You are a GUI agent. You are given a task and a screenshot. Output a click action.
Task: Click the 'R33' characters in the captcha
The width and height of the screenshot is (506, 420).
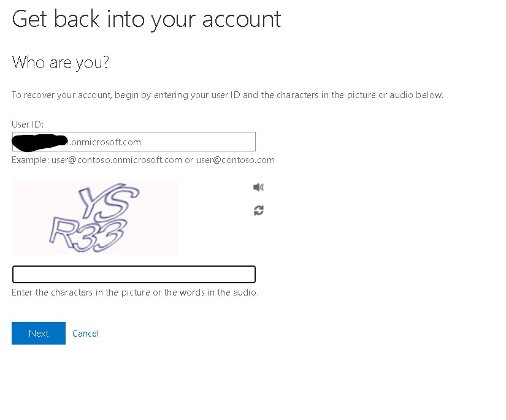(x=87, y=235)
